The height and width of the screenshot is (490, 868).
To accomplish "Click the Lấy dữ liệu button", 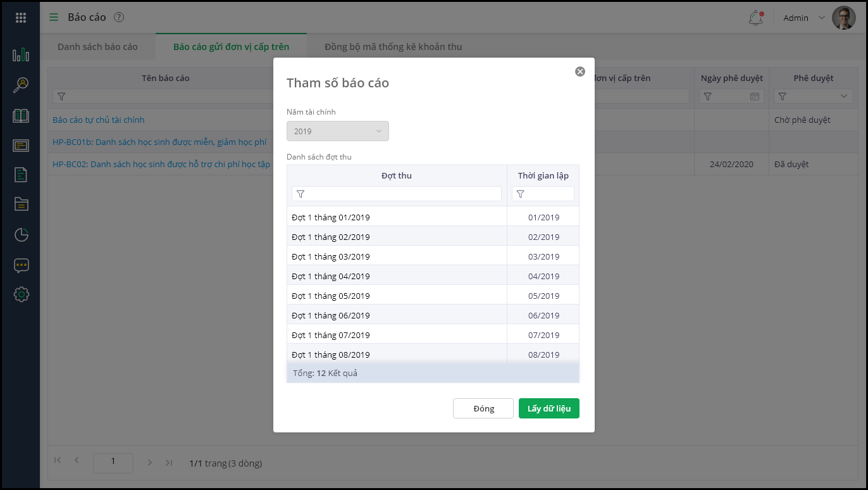I will pos(549,408).
